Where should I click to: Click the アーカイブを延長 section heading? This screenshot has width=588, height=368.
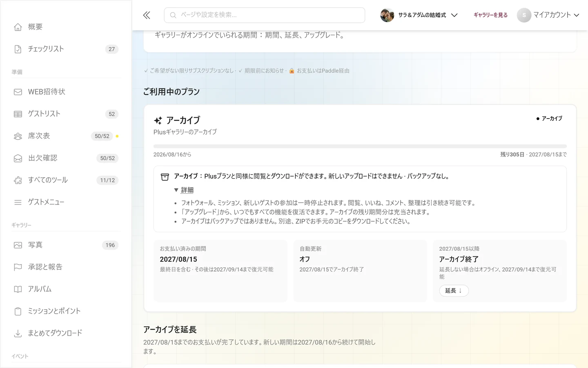click(170, 330)
